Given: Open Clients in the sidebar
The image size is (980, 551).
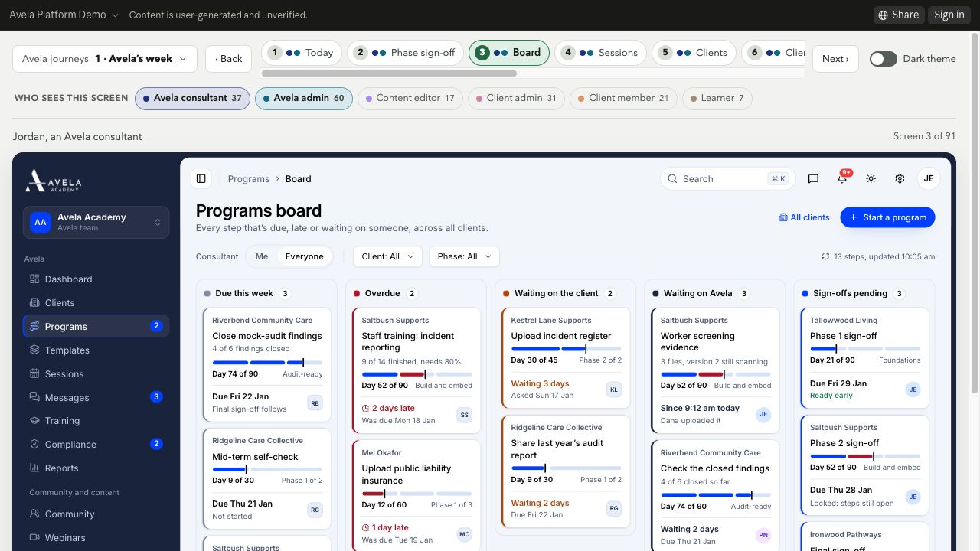Looking at the screenshot, I should [96, 303].
